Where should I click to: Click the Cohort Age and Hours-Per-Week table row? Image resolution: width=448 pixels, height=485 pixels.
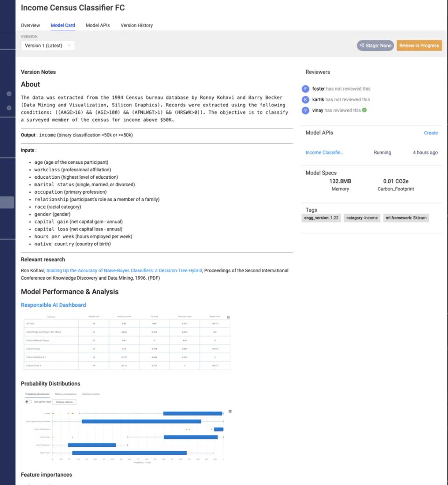pyautogui.click(x=127, y=332)
